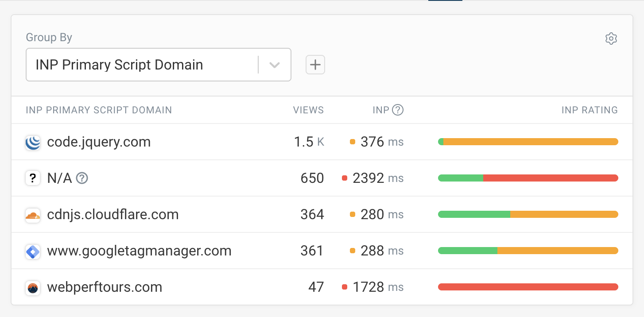Open the settings gear icon
Viewport: 644px width, 317px height.
(611, 39)
